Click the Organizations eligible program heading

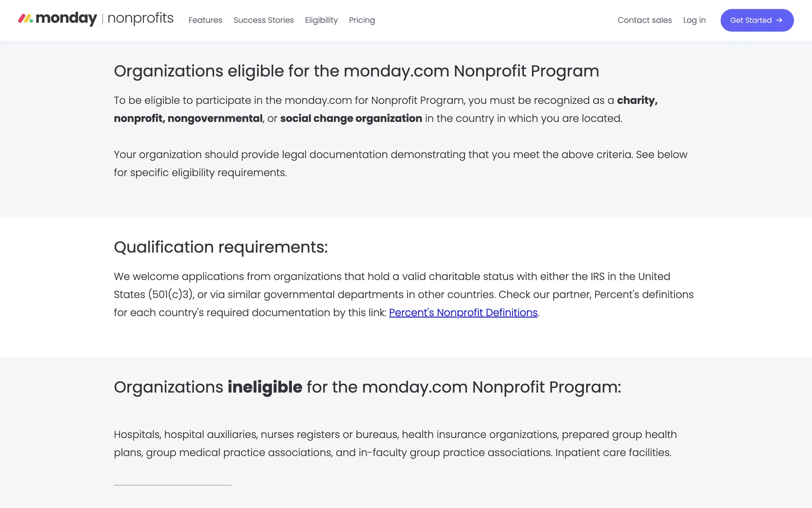(356, 71)
